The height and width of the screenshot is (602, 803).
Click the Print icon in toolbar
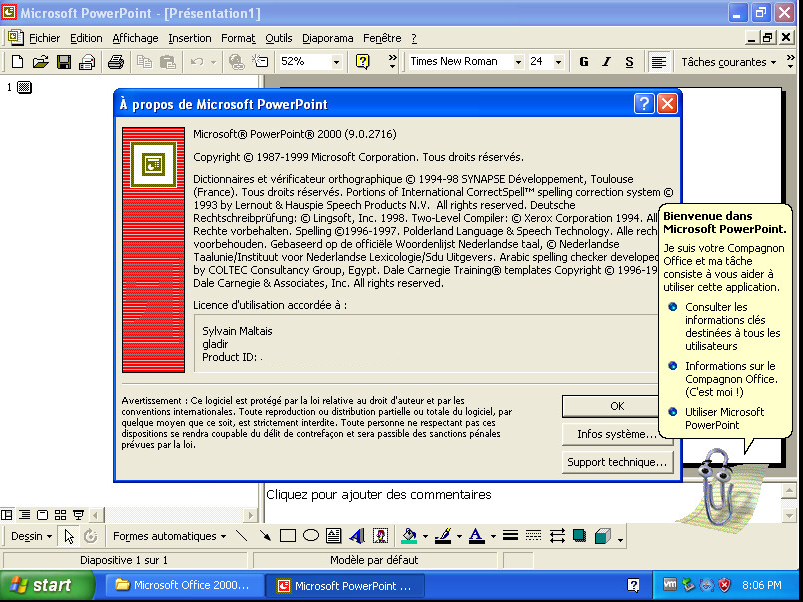click(115, 62)
